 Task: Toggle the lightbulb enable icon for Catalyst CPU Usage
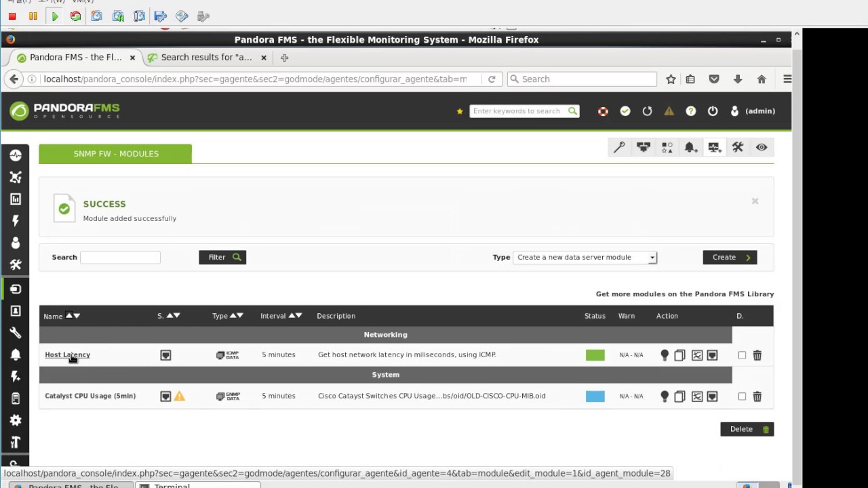point(665,396)
